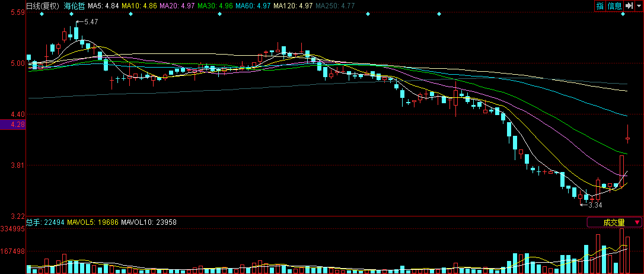Viewport: 644px width, 274px height.
Task: Select the MA60: 4.97 legend label
Action: (x=253, y=6)
